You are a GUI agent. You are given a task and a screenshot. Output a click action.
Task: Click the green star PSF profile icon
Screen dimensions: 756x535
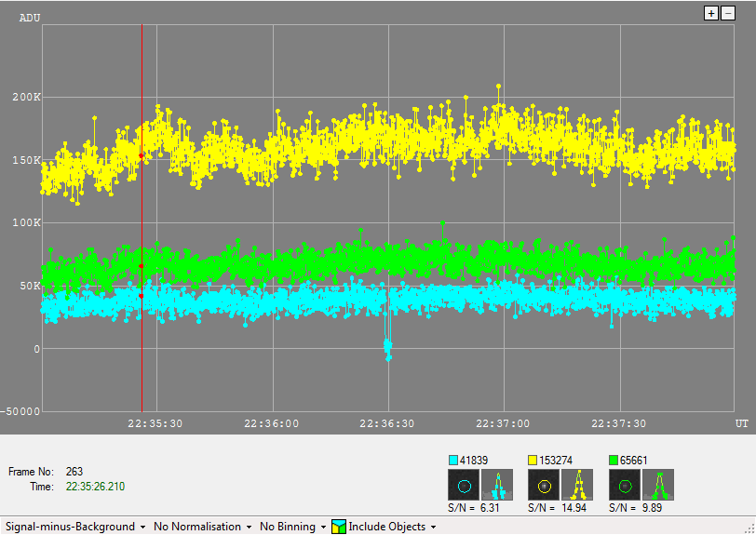(x=658, y=485)
